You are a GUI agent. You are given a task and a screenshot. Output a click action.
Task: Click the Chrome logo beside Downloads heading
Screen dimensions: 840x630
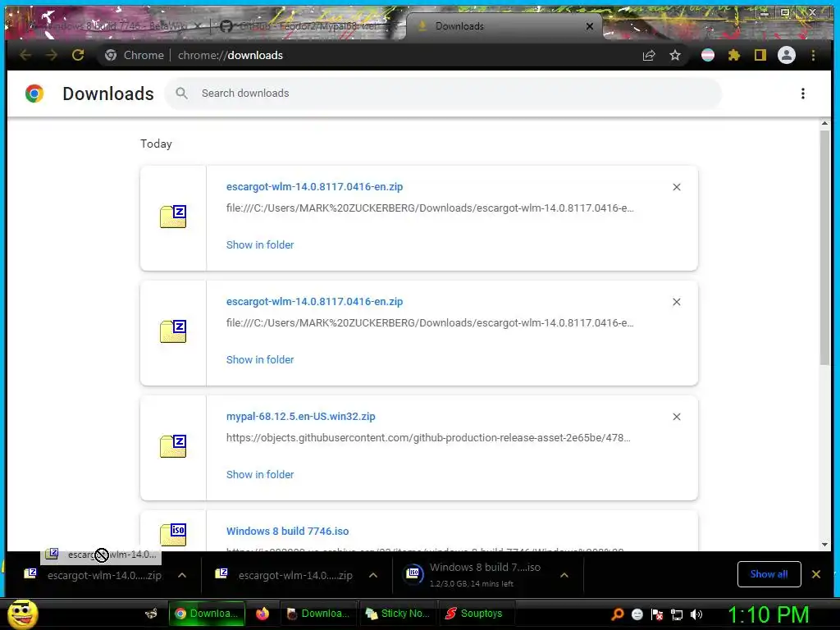pyautogui.click(x=34, y=94)
